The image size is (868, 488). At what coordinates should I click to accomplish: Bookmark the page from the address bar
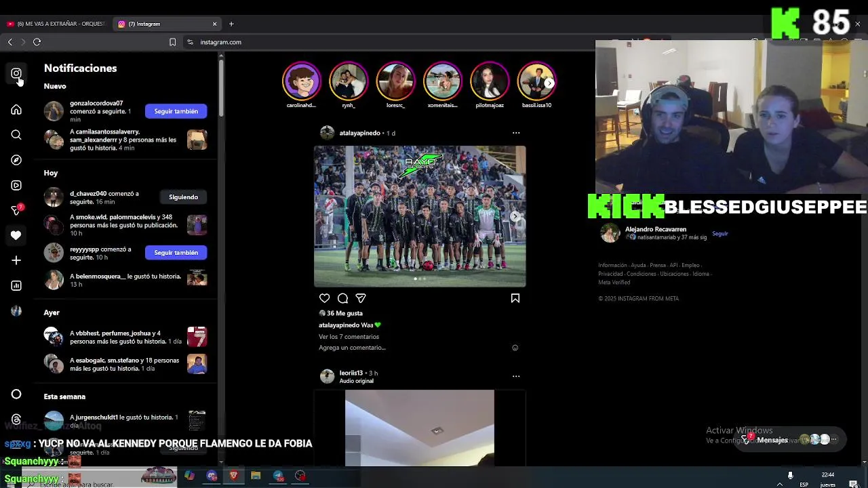pos(172,42)
